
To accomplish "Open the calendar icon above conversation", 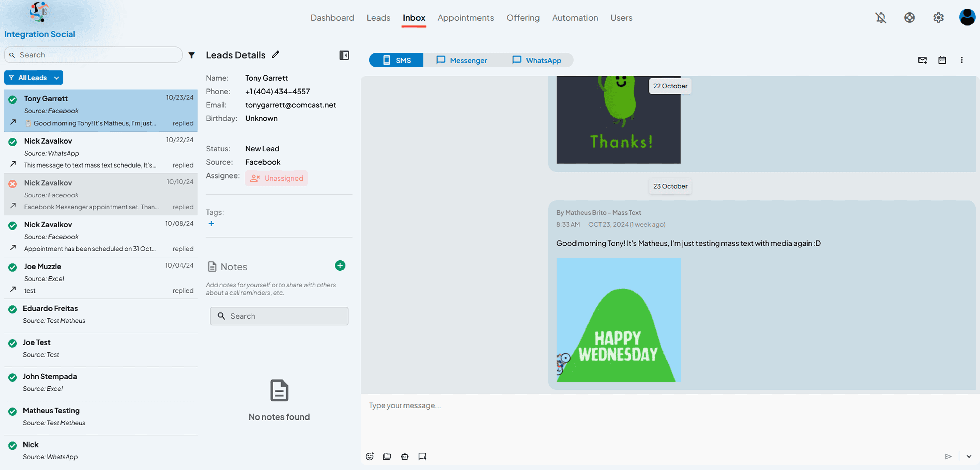I will (942, 60).
